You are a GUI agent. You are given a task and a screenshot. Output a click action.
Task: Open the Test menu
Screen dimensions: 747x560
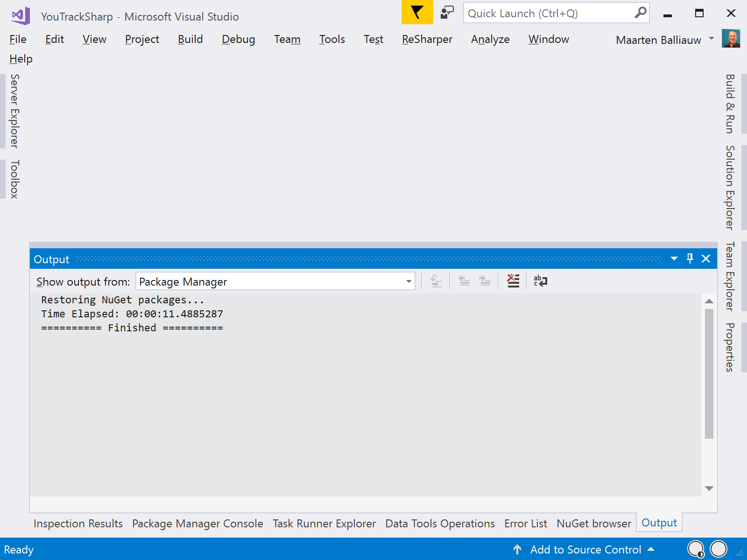pyautogui.click(x=373, y=39)
